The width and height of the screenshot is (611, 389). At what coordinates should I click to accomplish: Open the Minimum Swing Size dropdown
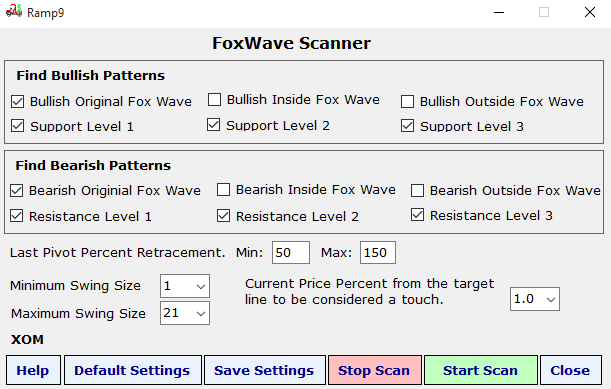[185, 286]
